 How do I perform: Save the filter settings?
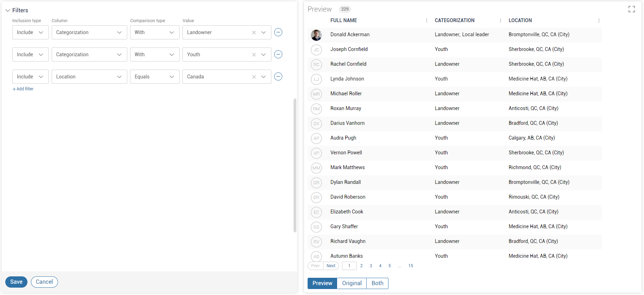16,282
